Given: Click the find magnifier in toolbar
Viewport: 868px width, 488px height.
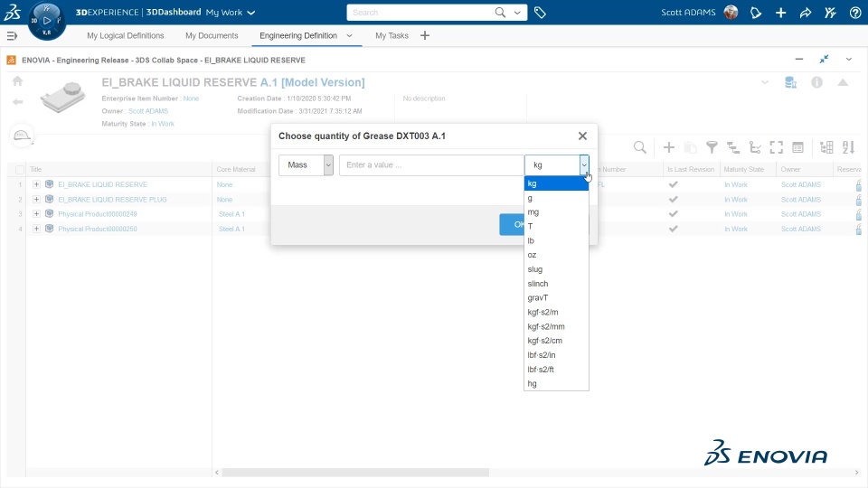Looking at the screenshot, I should coord(640,147).
